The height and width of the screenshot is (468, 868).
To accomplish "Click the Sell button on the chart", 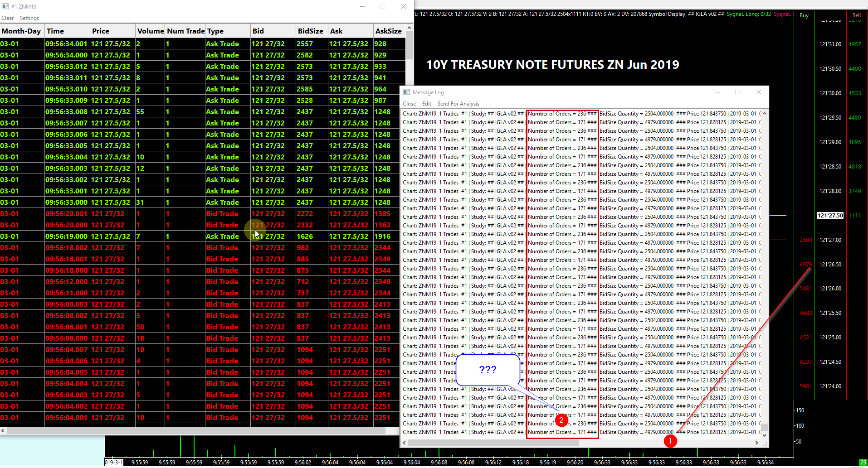I will 857,15.
